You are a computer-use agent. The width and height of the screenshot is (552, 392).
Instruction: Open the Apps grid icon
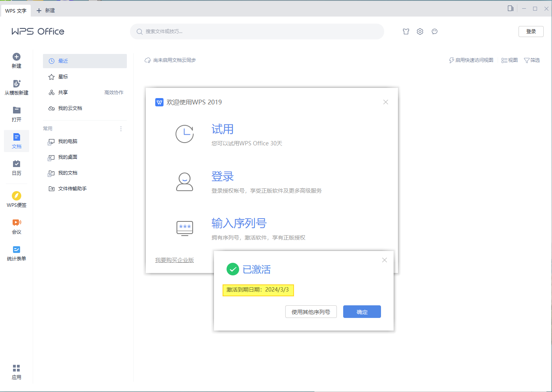click(17, 368)
